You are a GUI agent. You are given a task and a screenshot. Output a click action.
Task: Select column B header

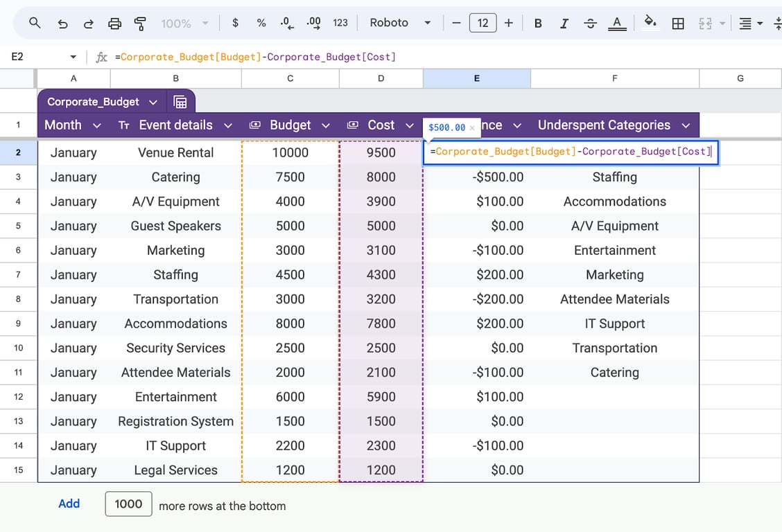click(175, 78)
